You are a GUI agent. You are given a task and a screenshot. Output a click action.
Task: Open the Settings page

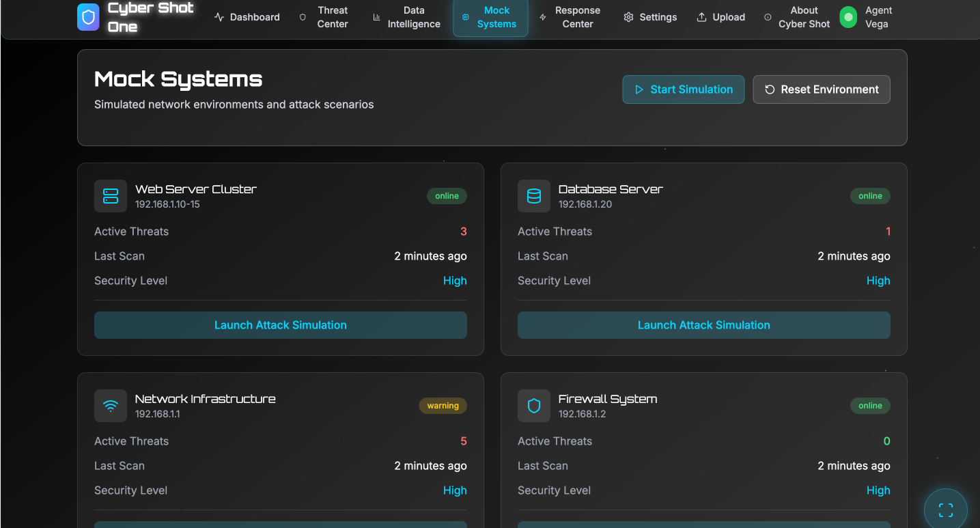(650, 17)
